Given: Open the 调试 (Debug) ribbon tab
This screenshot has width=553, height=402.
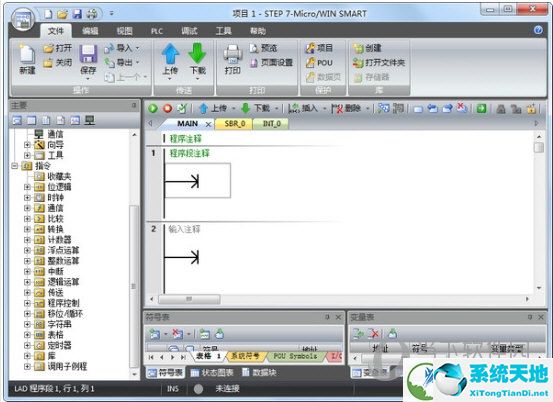Looking at the screenshot, I should point(189,31).
